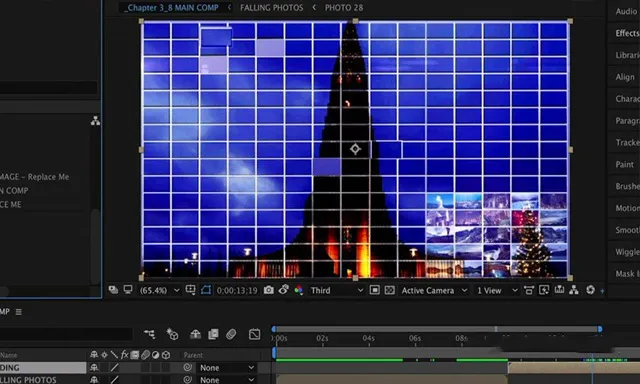Click the current time 0;00;13;19 display
Screen dimensions: 640x384
point(237,291)
